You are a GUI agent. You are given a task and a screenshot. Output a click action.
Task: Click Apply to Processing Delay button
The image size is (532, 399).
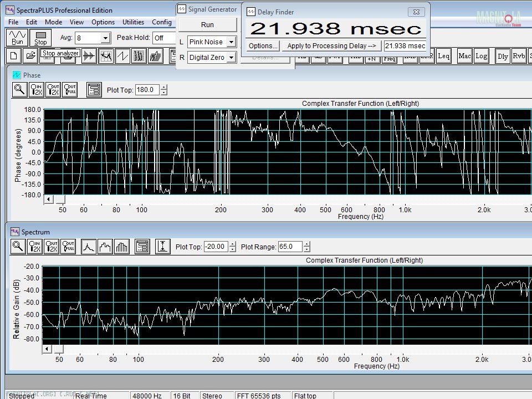(331, 46)
